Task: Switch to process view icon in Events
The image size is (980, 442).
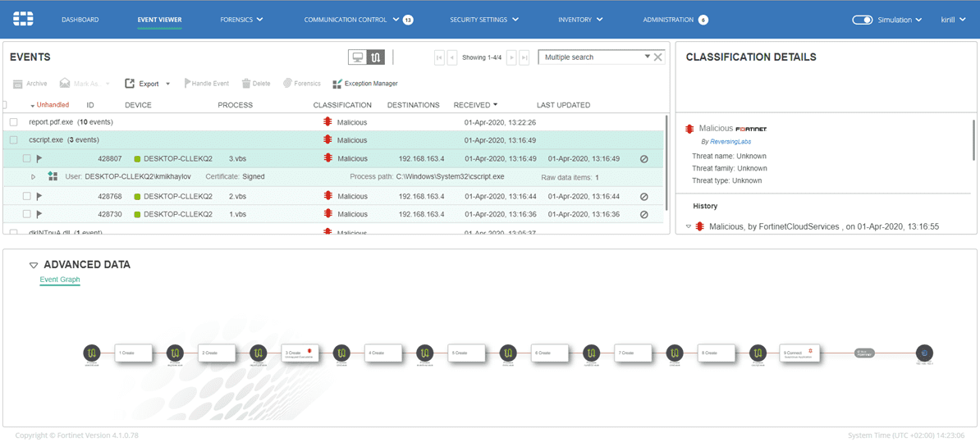Action: [375, 57]
